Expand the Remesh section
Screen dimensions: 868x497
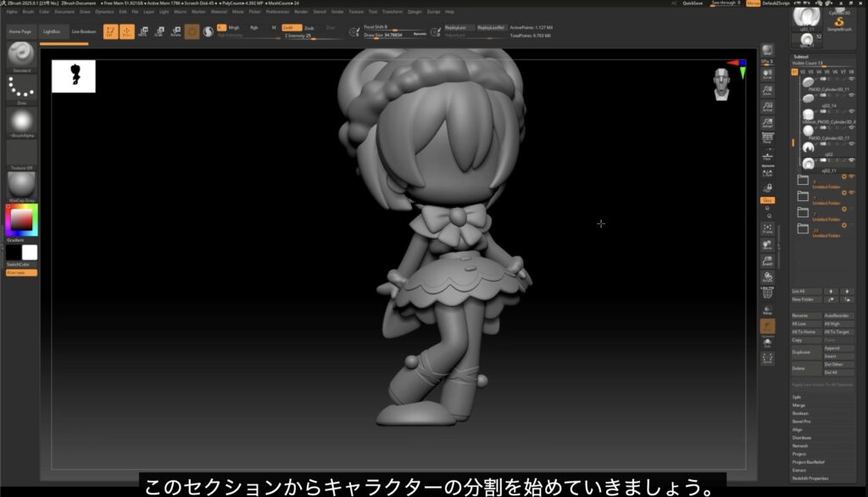coord(800,446)
